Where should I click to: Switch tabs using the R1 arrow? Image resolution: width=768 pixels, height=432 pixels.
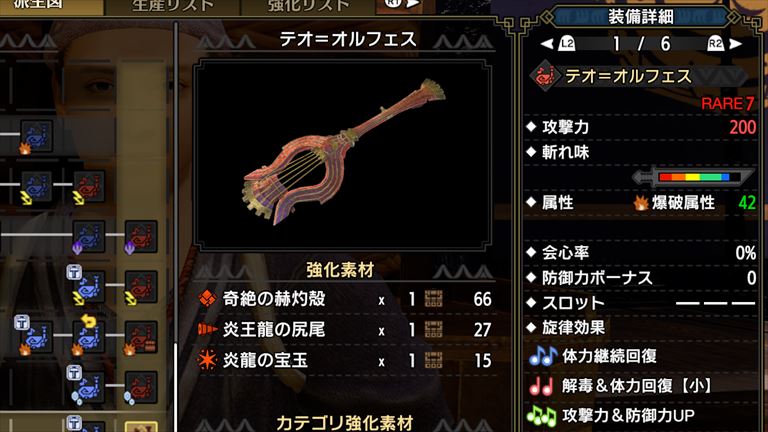tap(403, 4)
